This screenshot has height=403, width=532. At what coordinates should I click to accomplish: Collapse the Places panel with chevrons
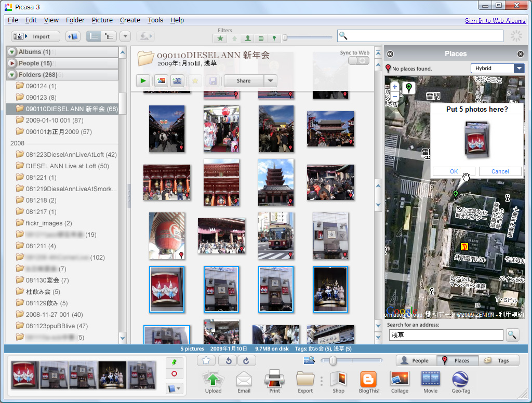pyautogui.click(x=390, y=54)
